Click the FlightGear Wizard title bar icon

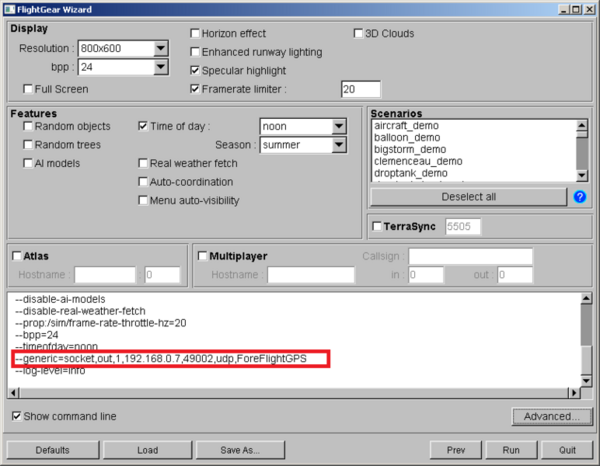(9, 8)
